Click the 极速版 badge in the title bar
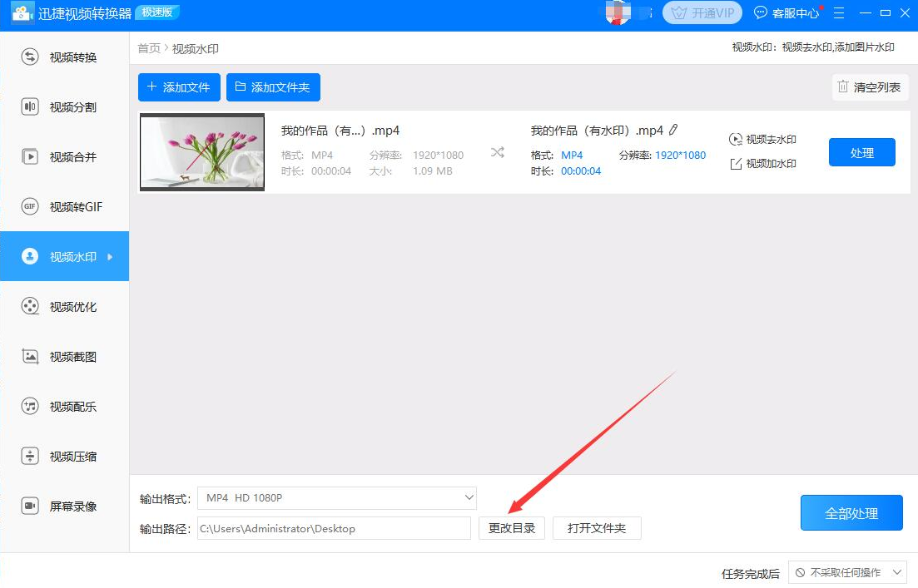 coord(157,12)
